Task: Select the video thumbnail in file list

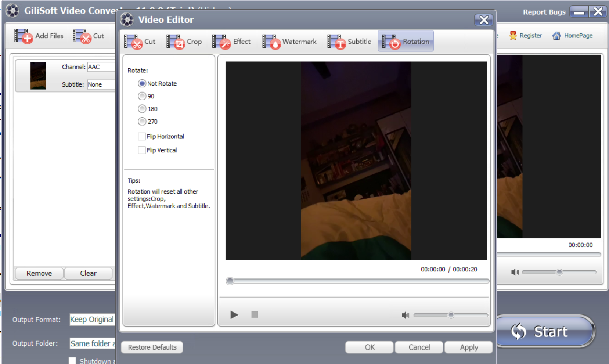Action: coord(38,76)
